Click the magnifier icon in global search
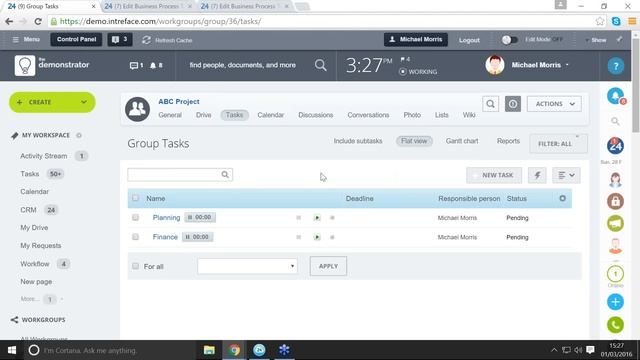This screenshot has height=360, width=640. pos(321,65)
